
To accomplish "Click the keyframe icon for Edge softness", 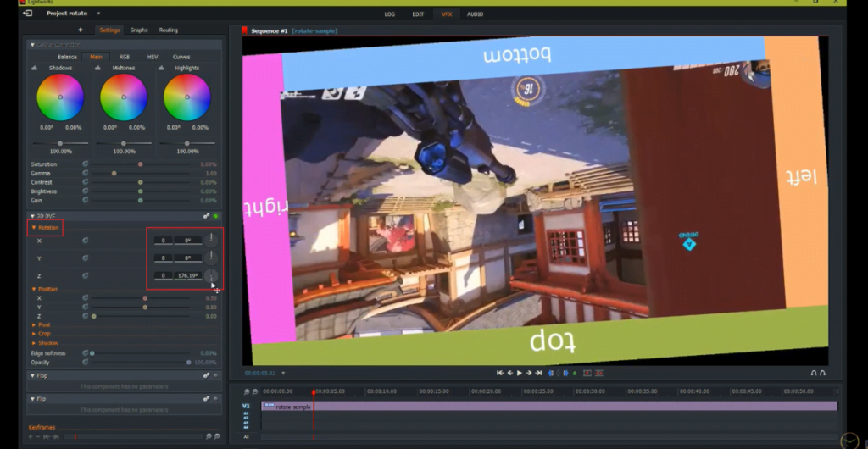I will coord(86,352).
